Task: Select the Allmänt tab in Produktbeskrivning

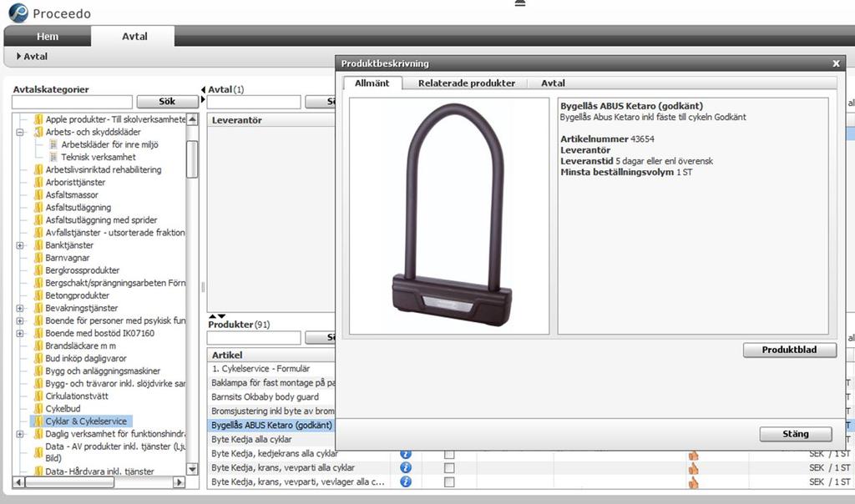Action: click(372, 83)
